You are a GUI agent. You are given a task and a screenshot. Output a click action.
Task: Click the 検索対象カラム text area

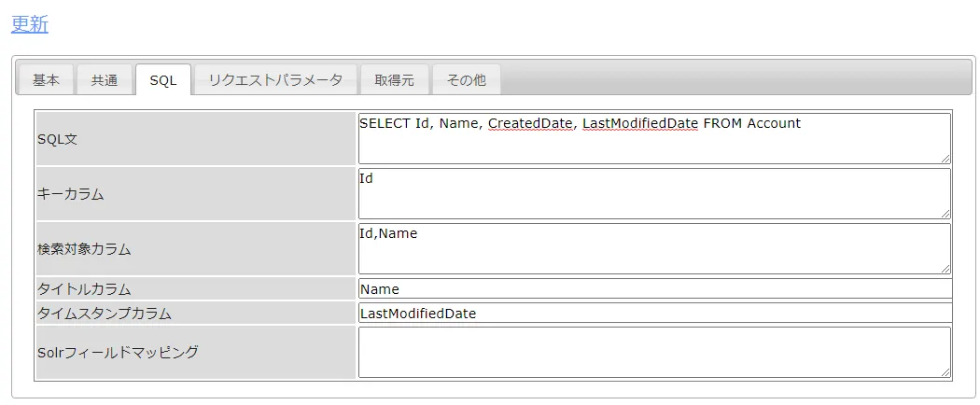coord(653,249)
